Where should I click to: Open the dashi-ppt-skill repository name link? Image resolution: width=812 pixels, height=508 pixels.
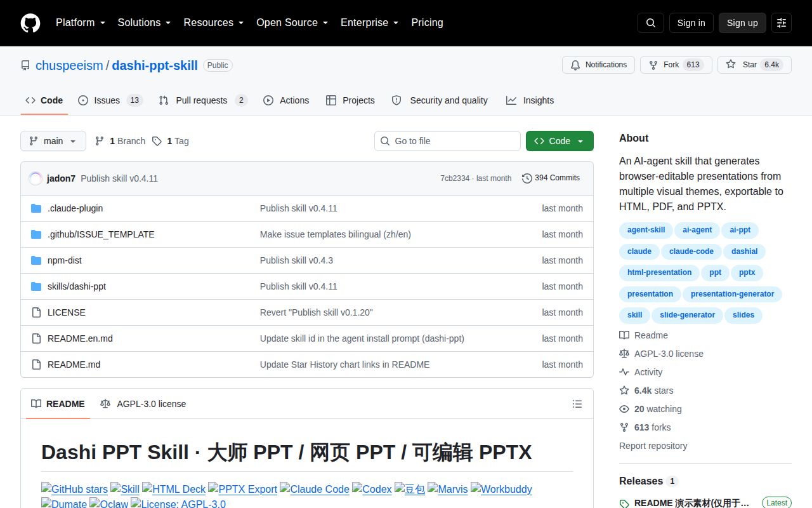tap(155, 65)
